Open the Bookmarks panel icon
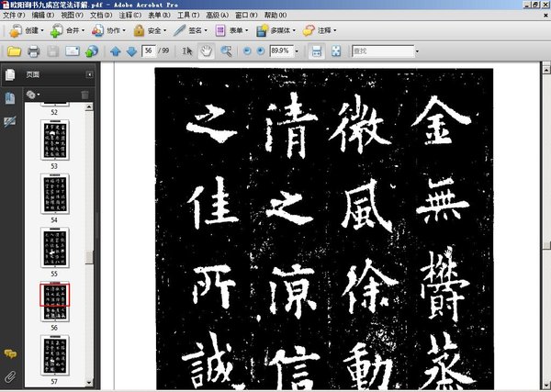The image size is (551, 392). click(10, 98)
